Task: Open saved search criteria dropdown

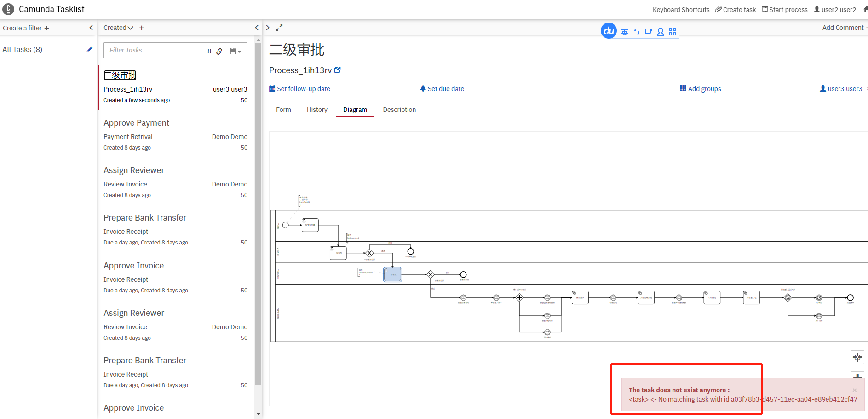Action: pos(236,51)
